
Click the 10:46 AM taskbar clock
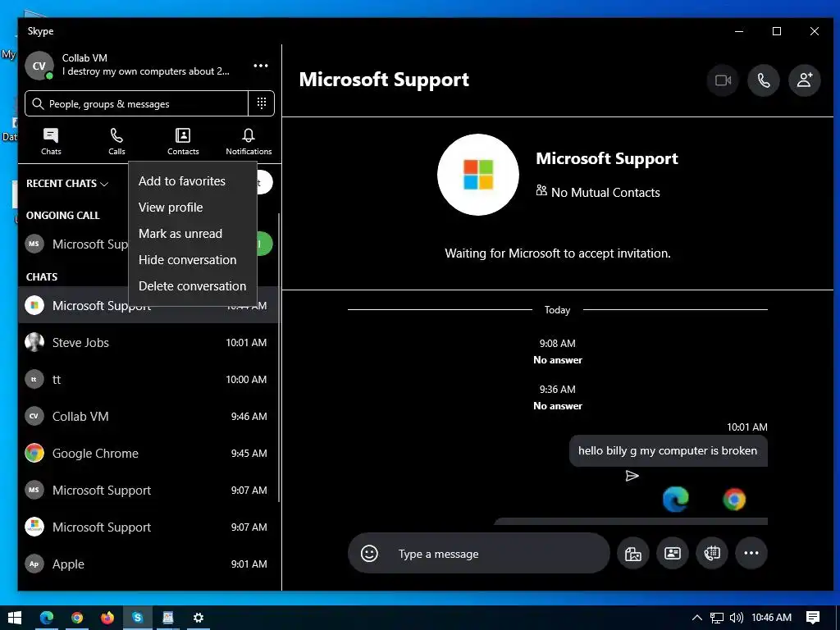[771, 618]
